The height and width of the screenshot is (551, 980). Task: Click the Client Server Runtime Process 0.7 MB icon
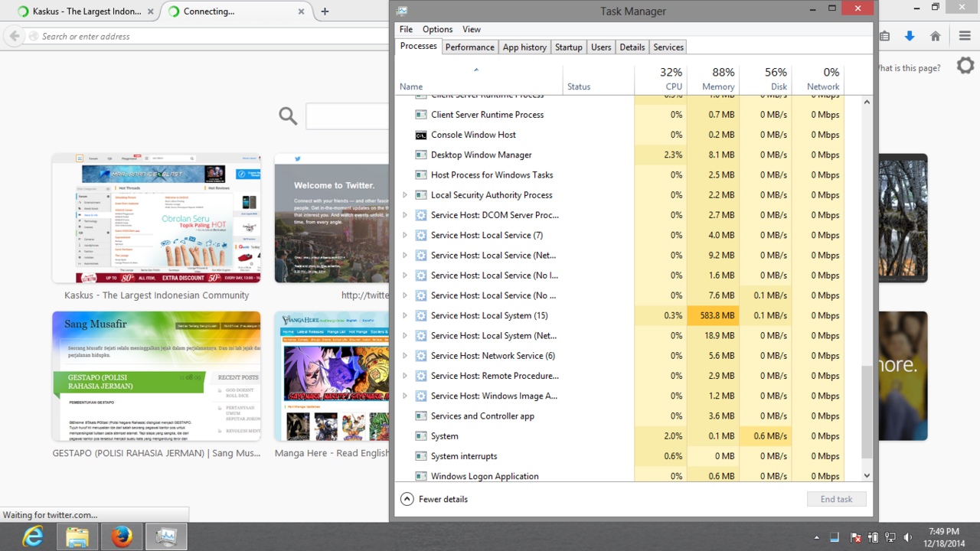click(x=420, y=115)
